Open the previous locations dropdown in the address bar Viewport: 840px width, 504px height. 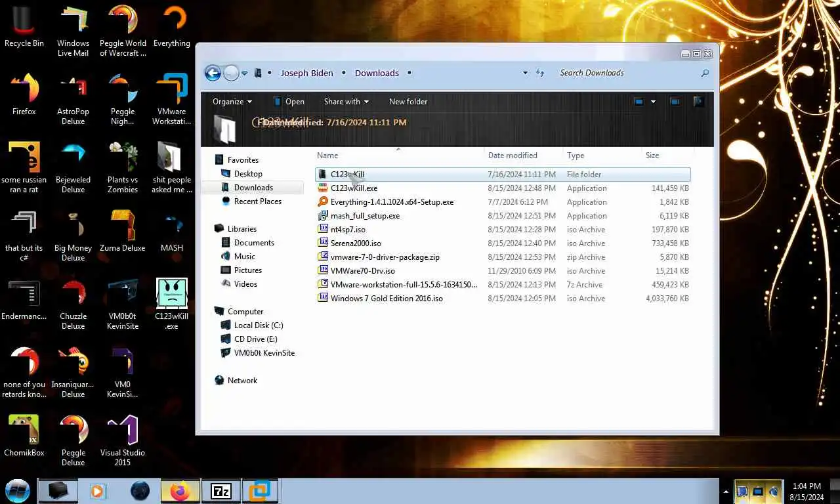coord(525,73)
